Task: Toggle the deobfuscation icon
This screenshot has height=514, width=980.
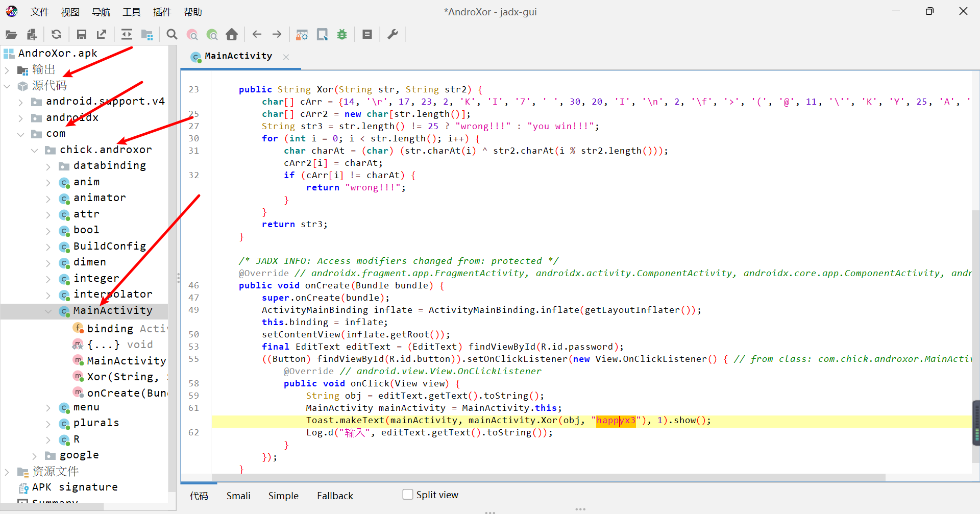Action: point(302,35)
